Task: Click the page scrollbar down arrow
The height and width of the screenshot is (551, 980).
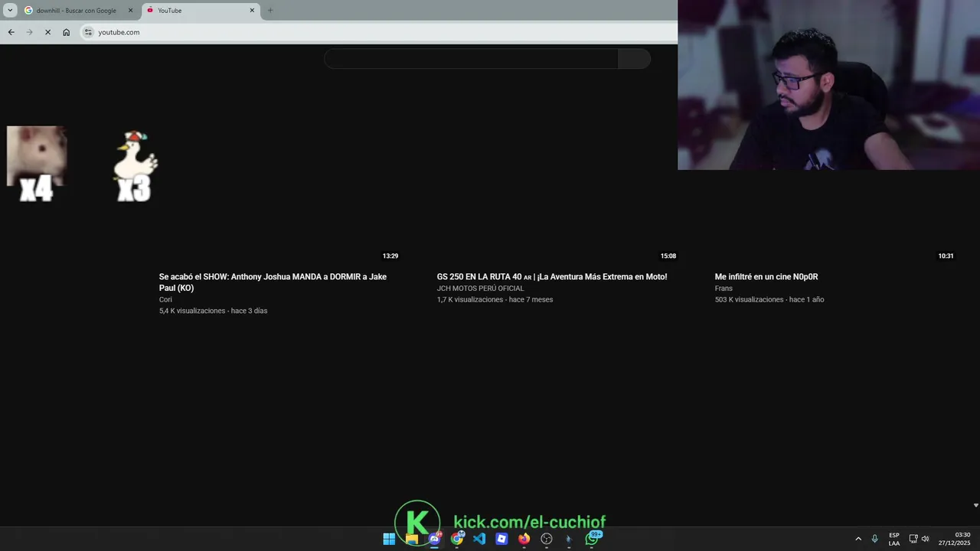Action: [975, 505]
